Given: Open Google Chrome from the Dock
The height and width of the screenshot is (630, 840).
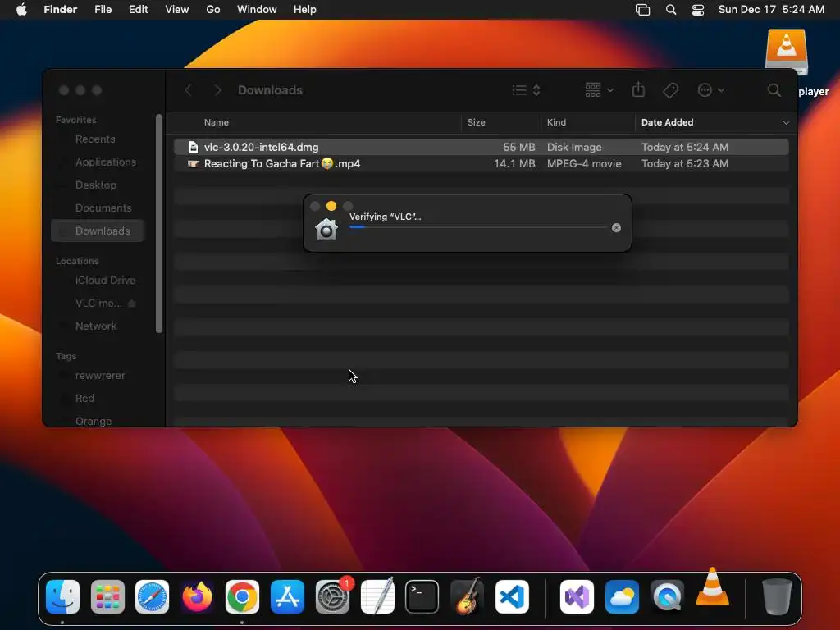Looking at the screenshot, I should tap(242, 597).
